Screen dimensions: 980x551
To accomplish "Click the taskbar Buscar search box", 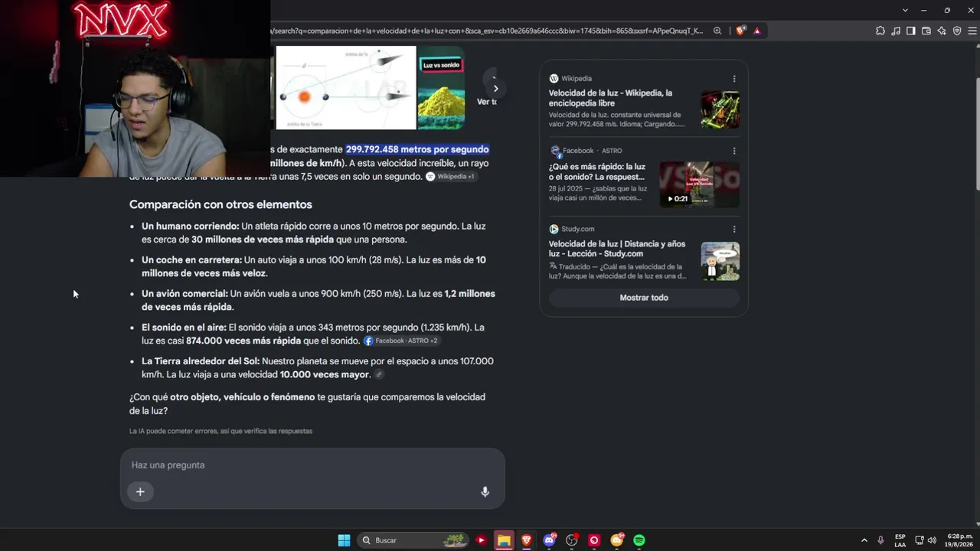I will (413, 540).
